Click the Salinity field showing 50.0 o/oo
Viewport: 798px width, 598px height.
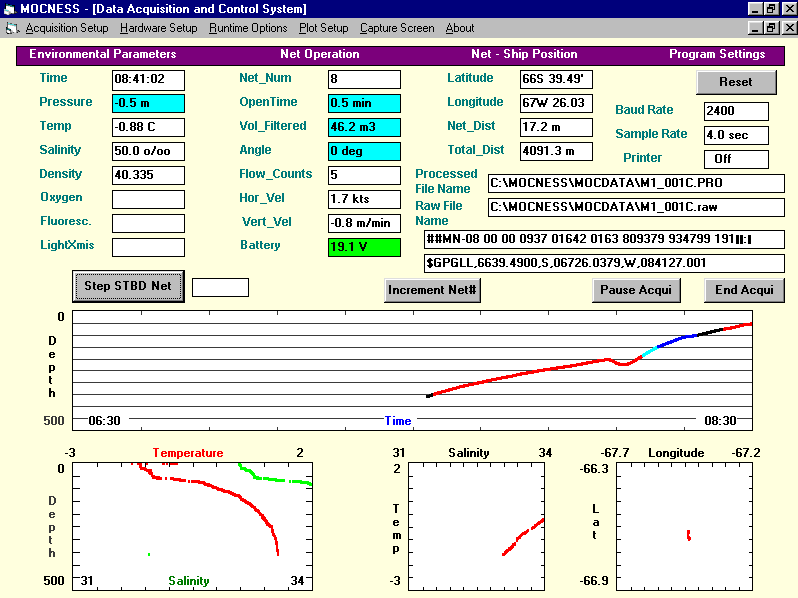coord(148,151)
